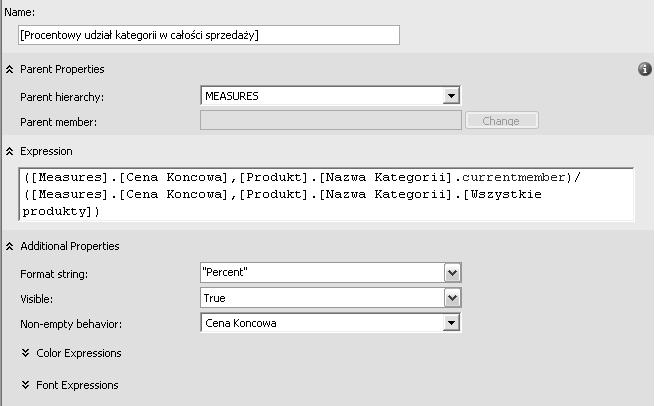Click the Font Expressions label

pos(77,385)
